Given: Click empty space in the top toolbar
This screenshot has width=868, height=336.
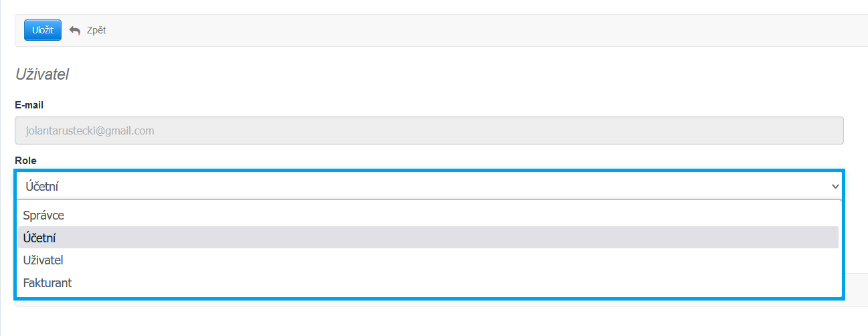Looking at the screenshot, I should [468, 30].
